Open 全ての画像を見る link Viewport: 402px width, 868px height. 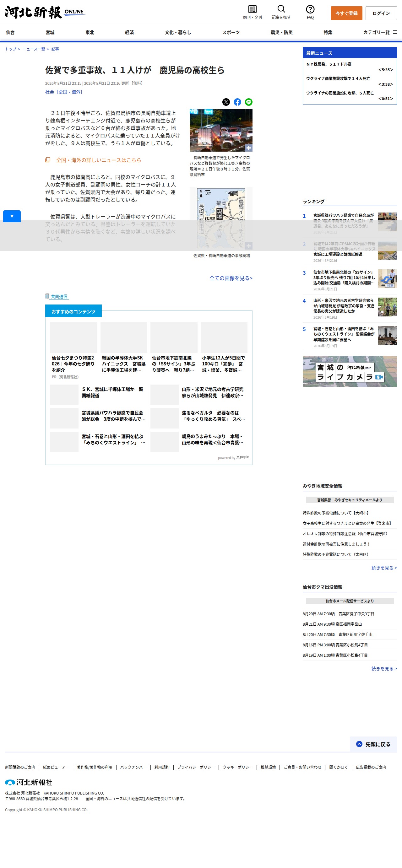coord(231,278)
